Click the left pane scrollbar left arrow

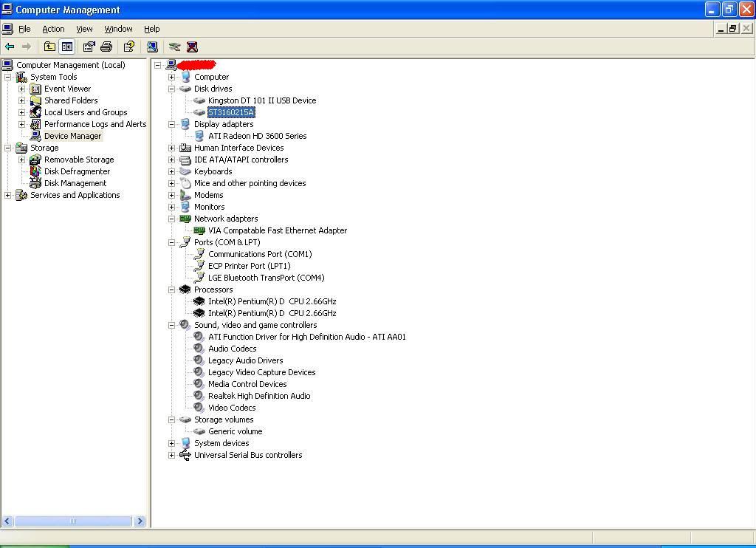[x=7, y=521]
